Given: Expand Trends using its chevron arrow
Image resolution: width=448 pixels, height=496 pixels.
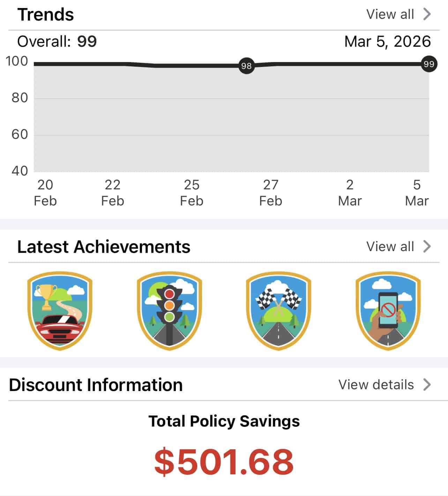Looking at the screenshot, I should pyautogui.click(x=427, y=14).
